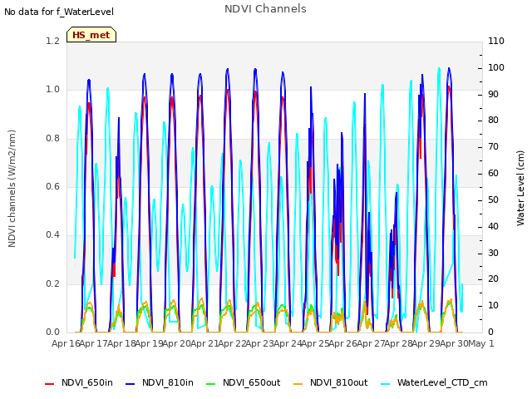The width and height of the screenshot is (532, 399).
Task: Click the Apr 22 x-axis tick label
Action: tap(232, 343)
